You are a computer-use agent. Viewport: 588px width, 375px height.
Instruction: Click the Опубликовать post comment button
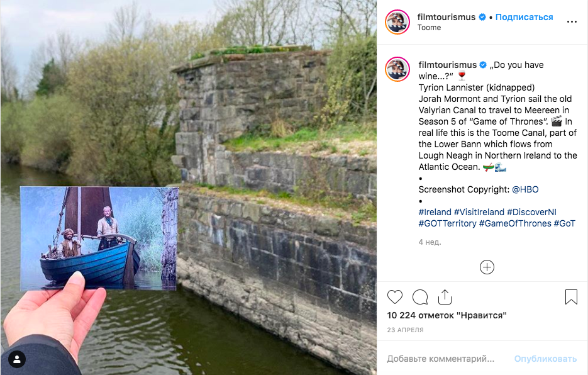[545, 359]
